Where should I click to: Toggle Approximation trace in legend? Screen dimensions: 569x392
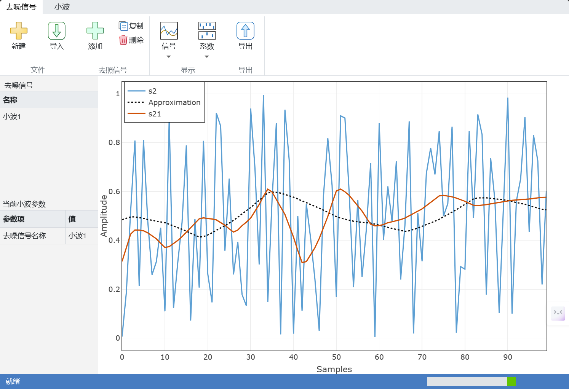(x=164, y=102)
